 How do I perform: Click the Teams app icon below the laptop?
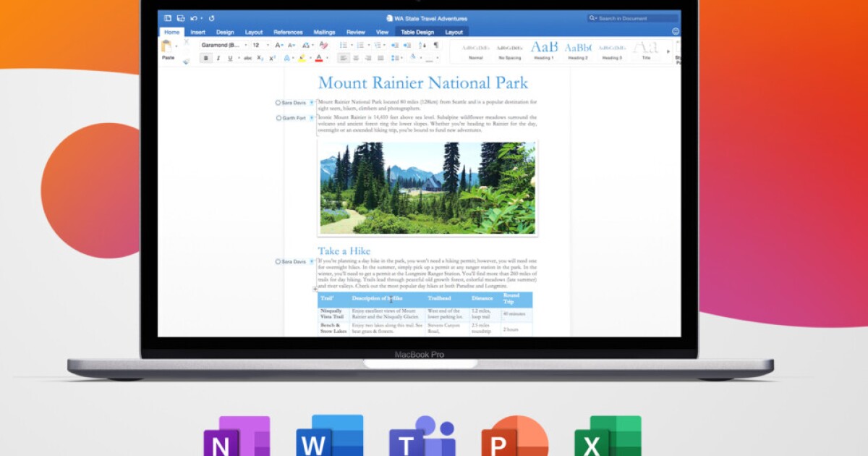coord(422,436)
